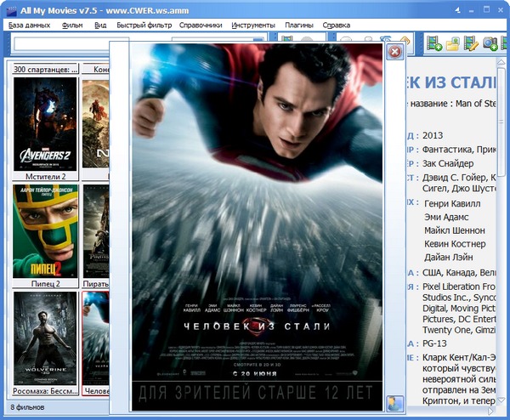This screenshot has width=510, height=420.
Task: Select the Пипец 2 movie thumbnail
Action: click(45, 230)
